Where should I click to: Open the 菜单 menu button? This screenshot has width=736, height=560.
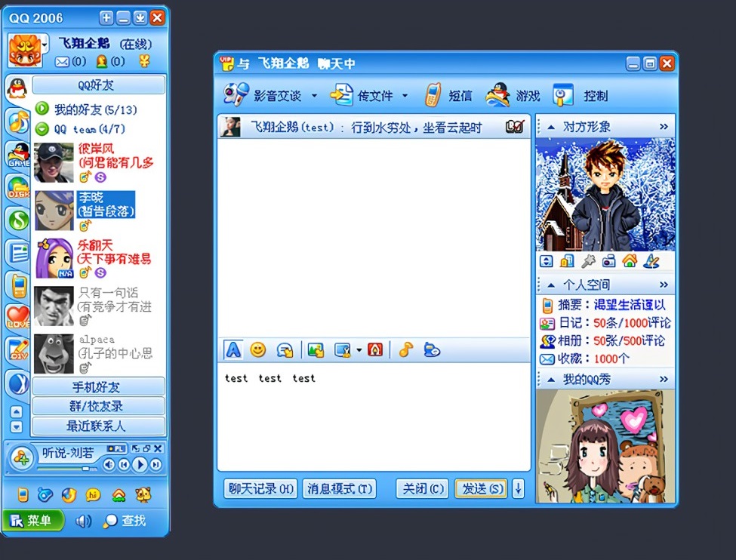point(32,521)
